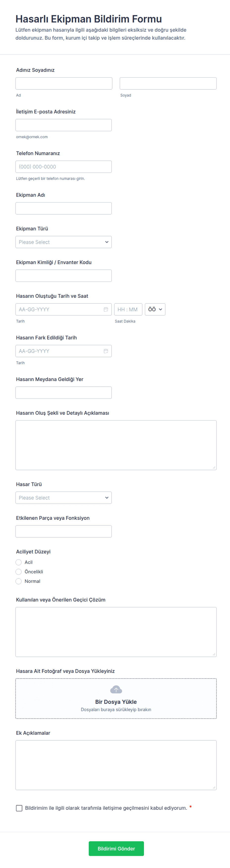Focus the phone number field

[x=63, y=167]
